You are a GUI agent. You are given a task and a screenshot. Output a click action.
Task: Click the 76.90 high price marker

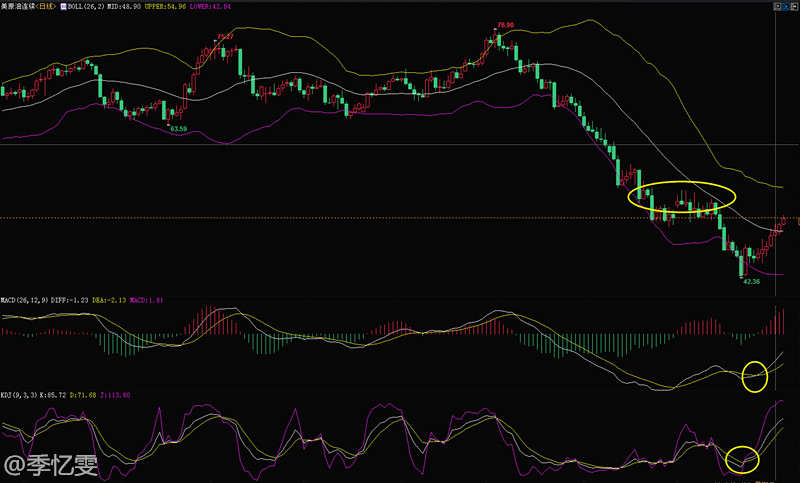pos(504,24)
